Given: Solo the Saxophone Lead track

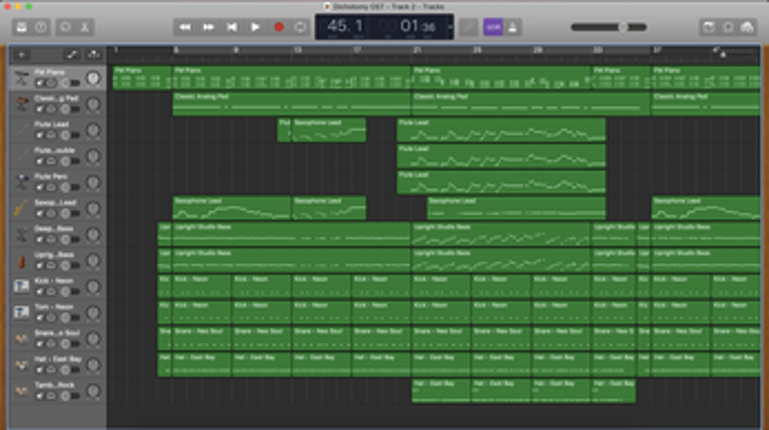Looking at the screenshot, I should click(x=51, y=214).
